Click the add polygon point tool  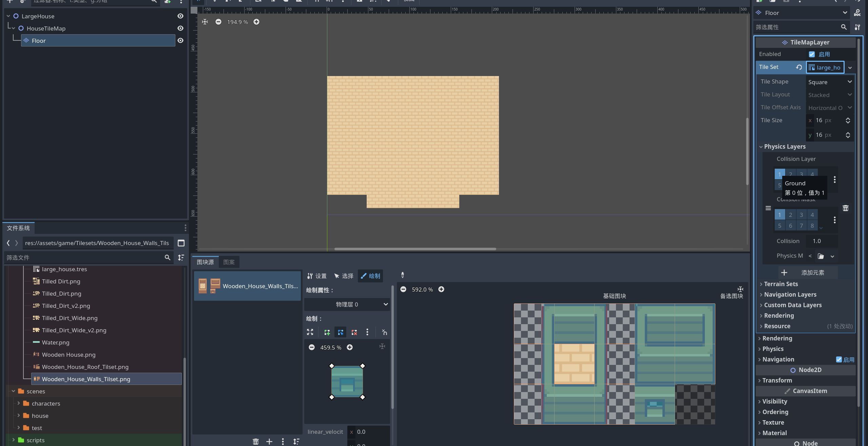tap(327, 332)
